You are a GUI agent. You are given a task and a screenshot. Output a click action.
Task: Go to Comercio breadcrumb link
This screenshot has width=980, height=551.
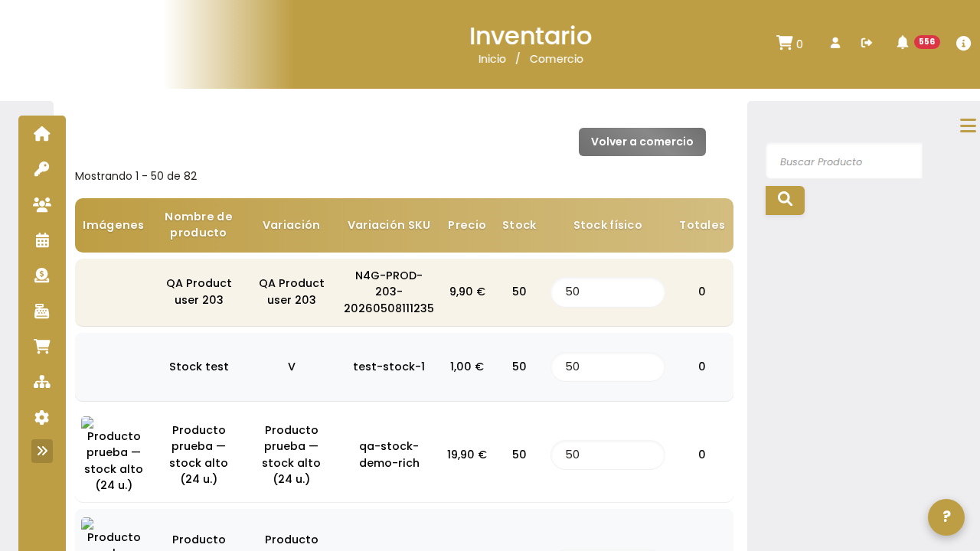pyautogui.click(x=557, y=59)
